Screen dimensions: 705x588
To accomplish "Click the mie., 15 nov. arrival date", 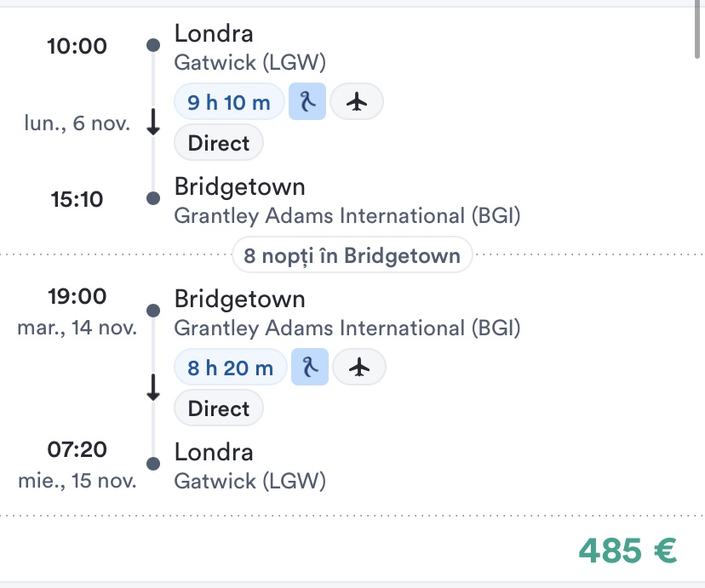I will click(x=77, y=481).
